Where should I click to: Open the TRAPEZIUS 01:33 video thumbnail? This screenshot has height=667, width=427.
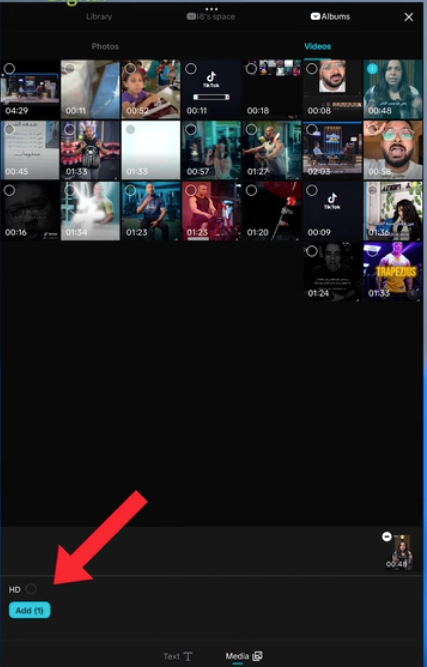pyautogui.click(x=393, y=272)
